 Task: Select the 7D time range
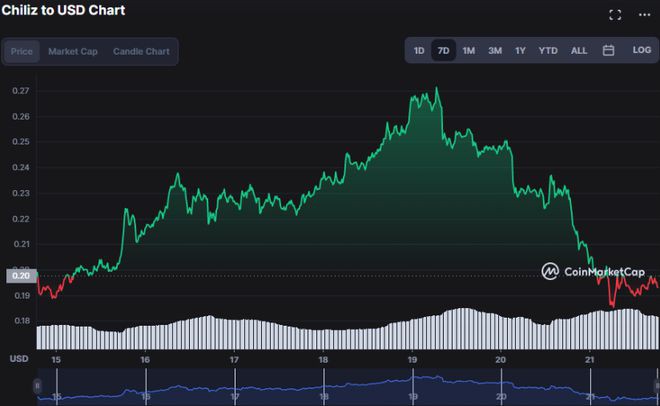444,50
